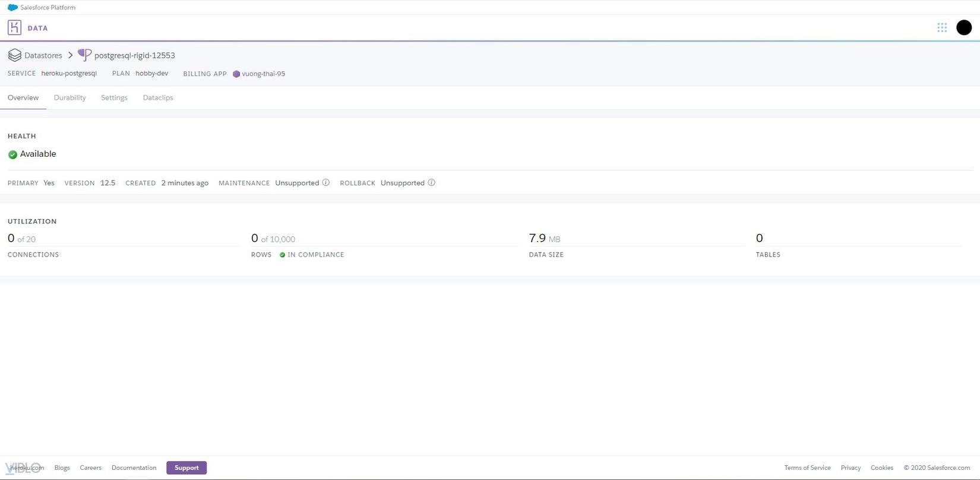Switch to the Overview tab
The width and height of the screenshot is (980, 480).
point(23,97)
